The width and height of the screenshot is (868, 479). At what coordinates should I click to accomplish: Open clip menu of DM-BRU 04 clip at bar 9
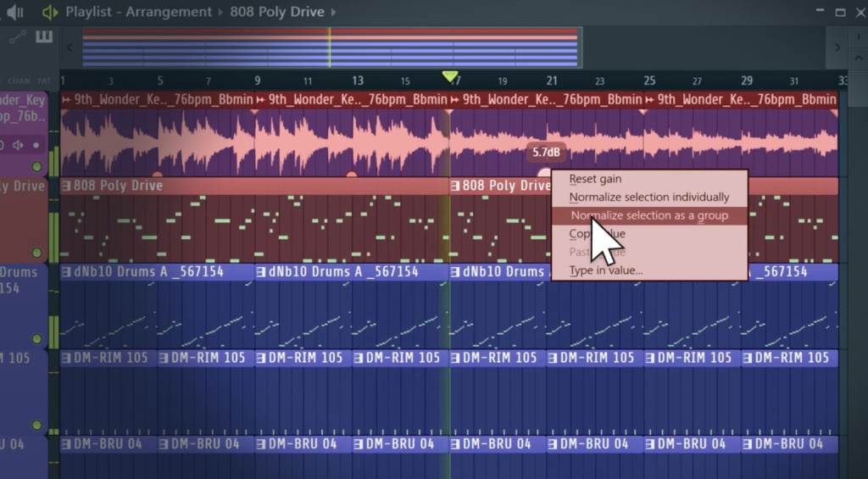point(261,444)
